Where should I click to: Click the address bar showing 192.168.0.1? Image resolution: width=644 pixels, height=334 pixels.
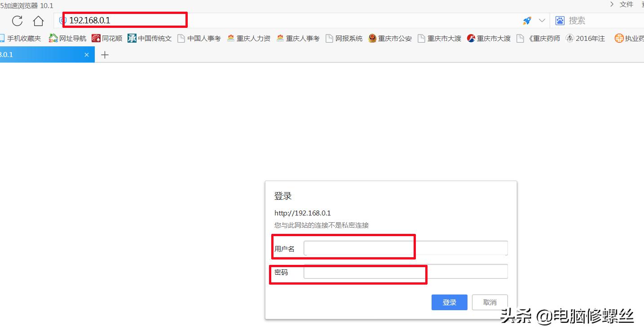click(x=125, y=20)
